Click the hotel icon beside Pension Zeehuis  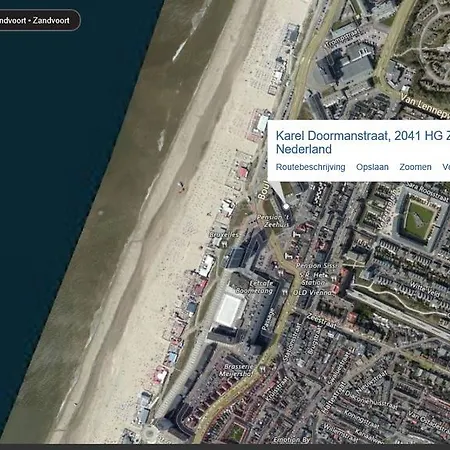click(296, 235)
